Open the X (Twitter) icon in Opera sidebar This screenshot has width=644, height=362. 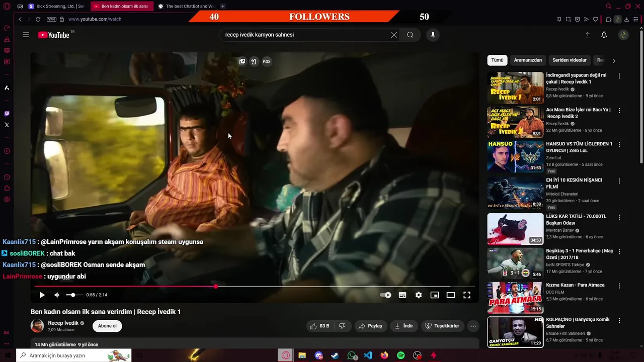(7, 125)
